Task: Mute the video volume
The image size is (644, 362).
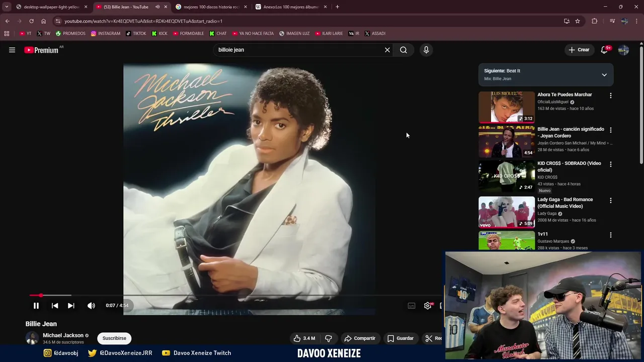Action: [91, 305]
